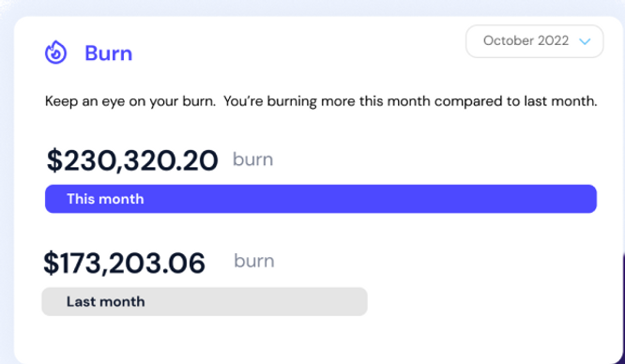Click the $230,320.20 burn amount
625x364 pixels.
click(x=132, y=160)
